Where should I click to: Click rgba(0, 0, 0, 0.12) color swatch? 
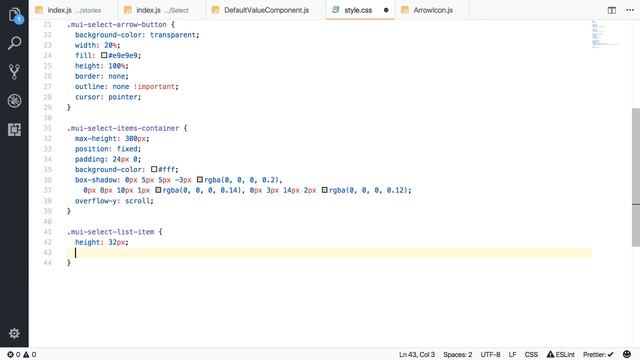pyautogui.click(x=324, y=190)
